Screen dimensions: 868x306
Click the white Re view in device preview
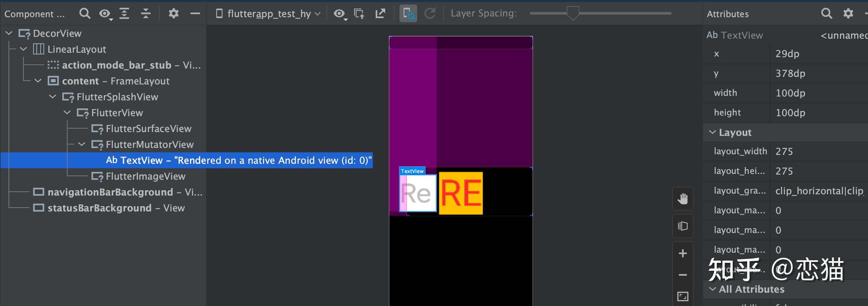[418, 193]
